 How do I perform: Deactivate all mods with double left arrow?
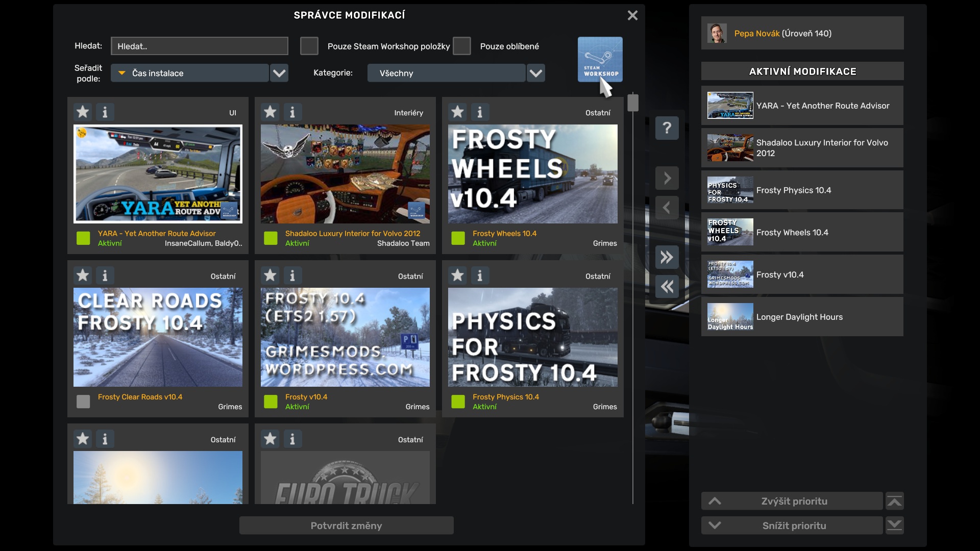(x=667, y=287)
